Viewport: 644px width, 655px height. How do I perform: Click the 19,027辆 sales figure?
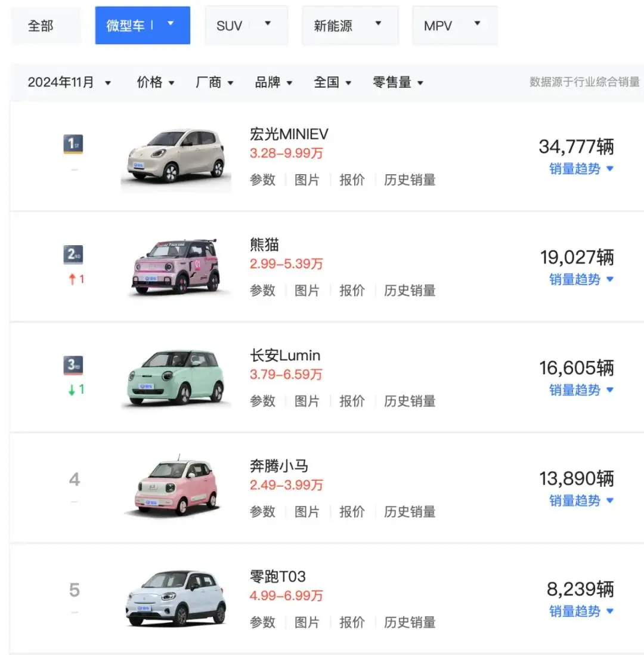(577, 257)
